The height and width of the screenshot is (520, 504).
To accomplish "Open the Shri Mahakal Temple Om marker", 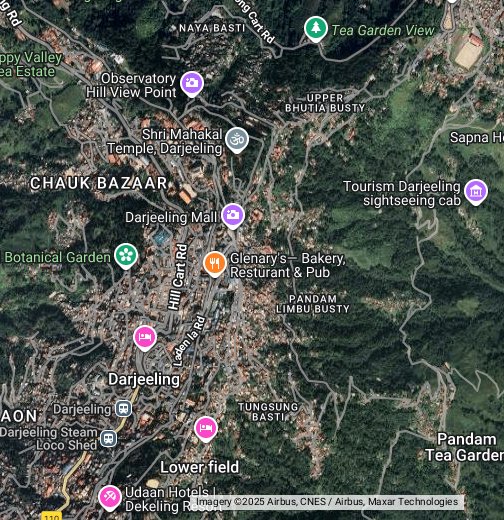I will (x=237, y=140).
